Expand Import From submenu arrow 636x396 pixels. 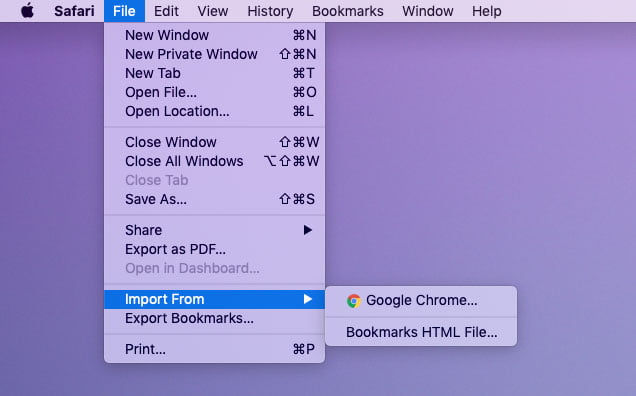point(308,299)
